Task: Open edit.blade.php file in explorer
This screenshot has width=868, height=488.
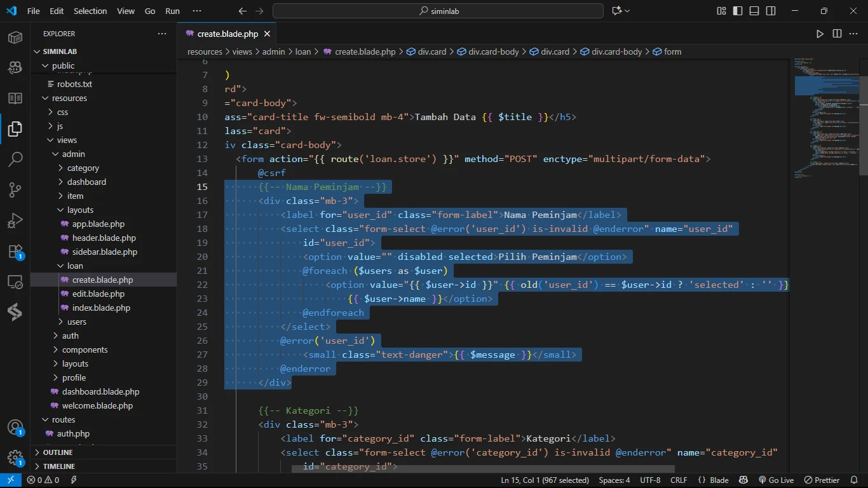Action: point(98,294)
